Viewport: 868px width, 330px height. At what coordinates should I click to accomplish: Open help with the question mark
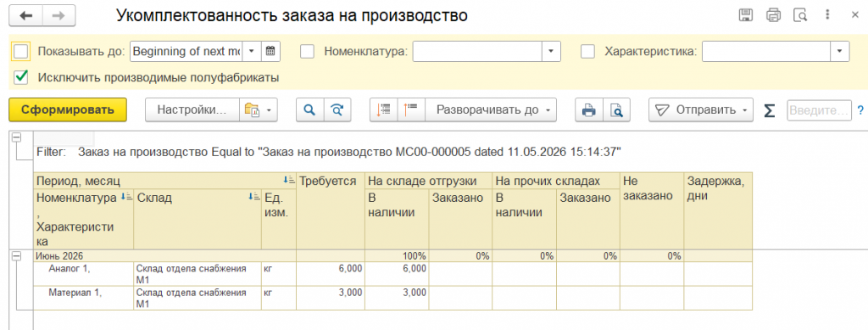pyautogui.click(x=860, y=109)
